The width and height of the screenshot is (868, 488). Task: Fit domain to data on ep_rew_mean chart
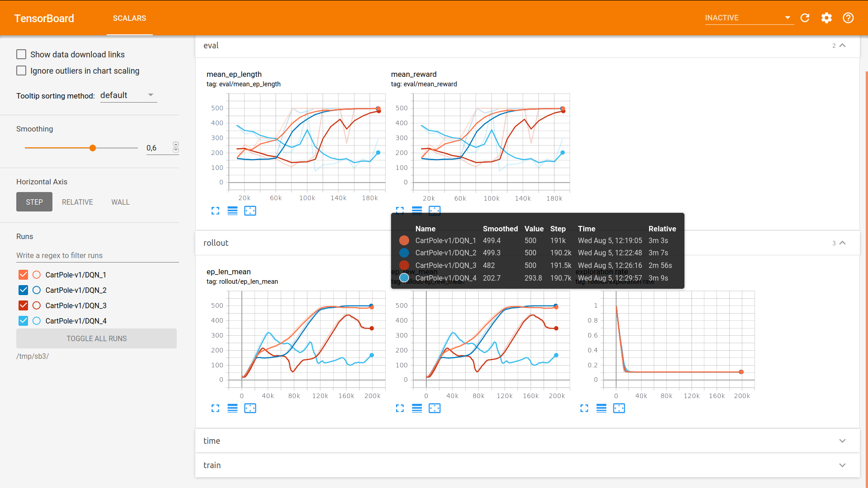434,408
